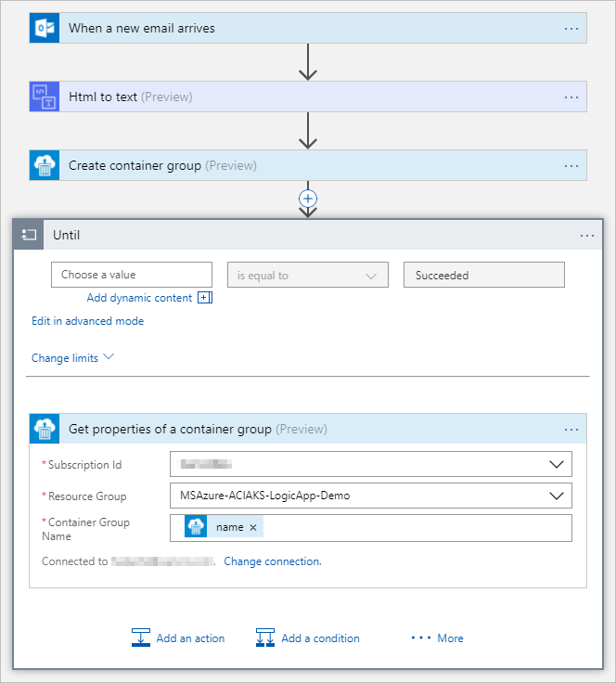Expand 'When a new email arrives' step
The width and height of the screenshot is (616, 683).
point(308,28)
